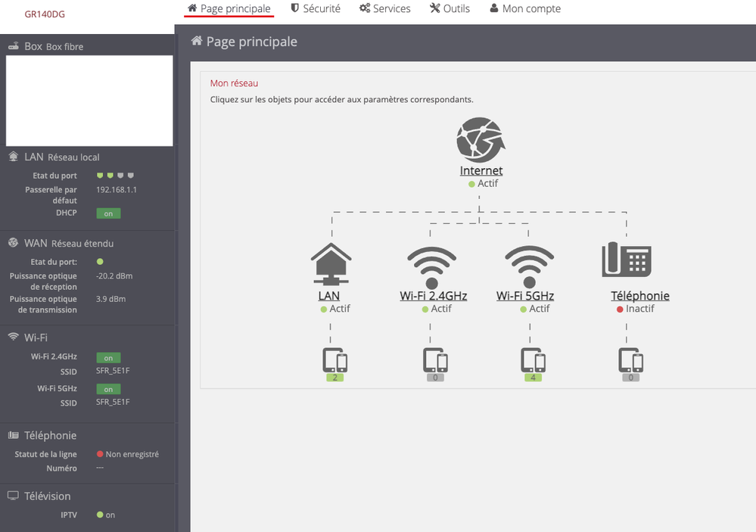Click the Téléphonie phone icon

point(626,260)
